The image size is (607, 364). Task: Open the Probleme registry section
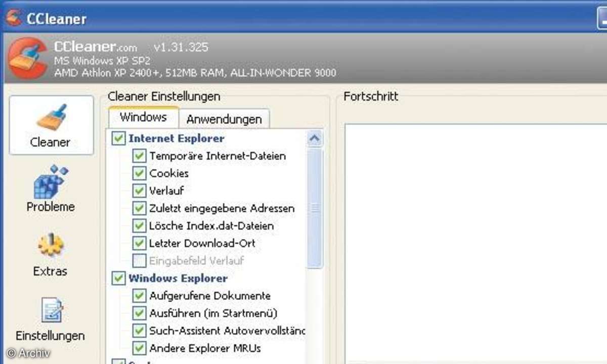pos(51,190)
